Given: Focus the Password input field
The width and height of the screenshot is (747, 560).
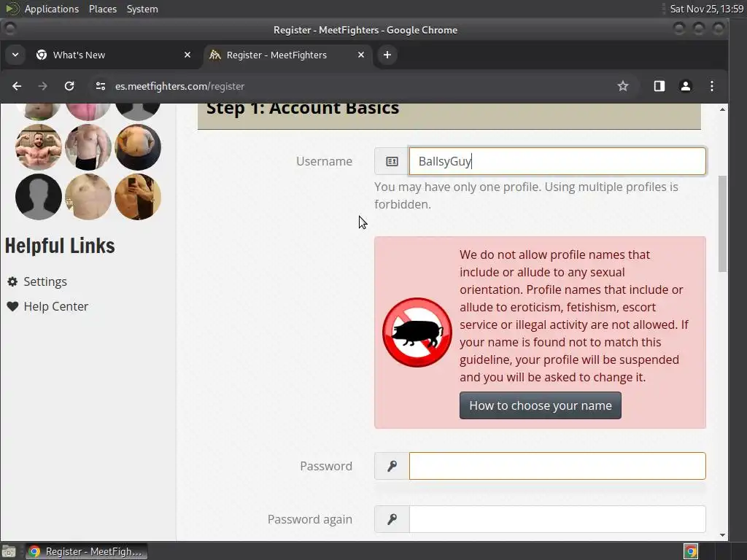Looking at the screenshot, I should 557,466.
